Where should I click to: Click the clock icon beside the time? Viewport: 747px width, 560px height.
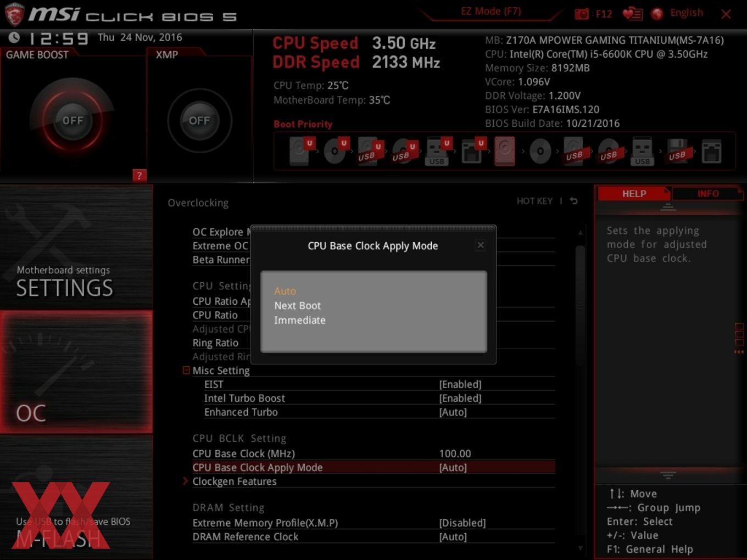pos(14,37)
